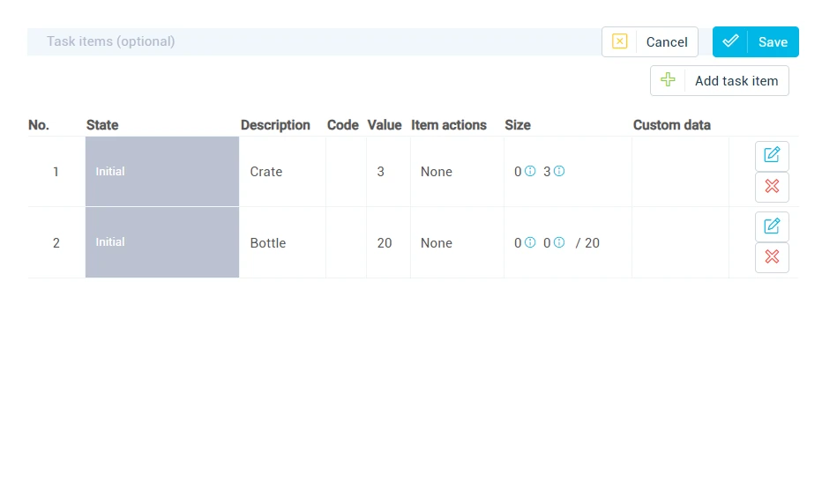Click the value 20 in Bottle row
The width and height of the screenshot is (822, 504).
pos(385,243)
